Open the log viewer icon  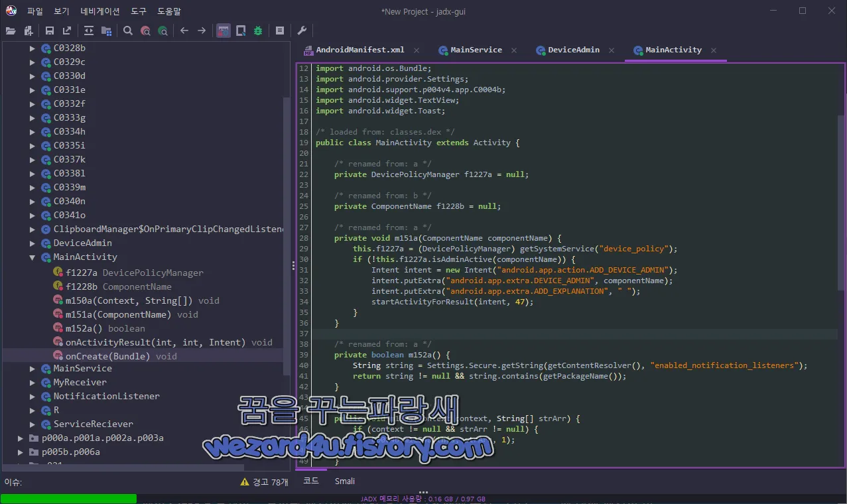(x=280, y=31)
